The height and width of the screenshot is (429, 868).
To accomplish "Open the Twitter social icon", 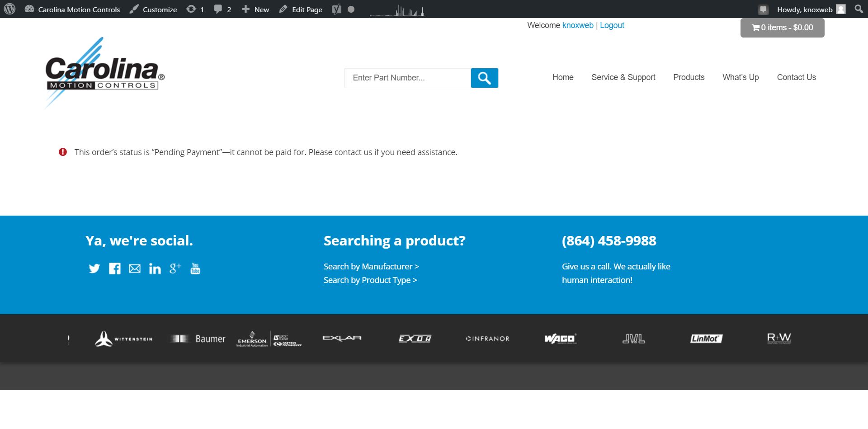I will point(94,269).
